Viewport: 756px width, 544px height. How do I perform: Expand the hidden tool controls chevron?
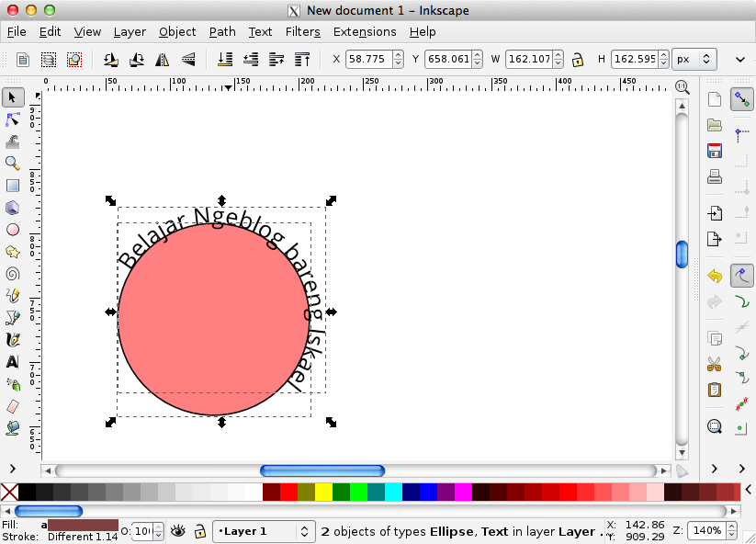[x=740, y=60]
